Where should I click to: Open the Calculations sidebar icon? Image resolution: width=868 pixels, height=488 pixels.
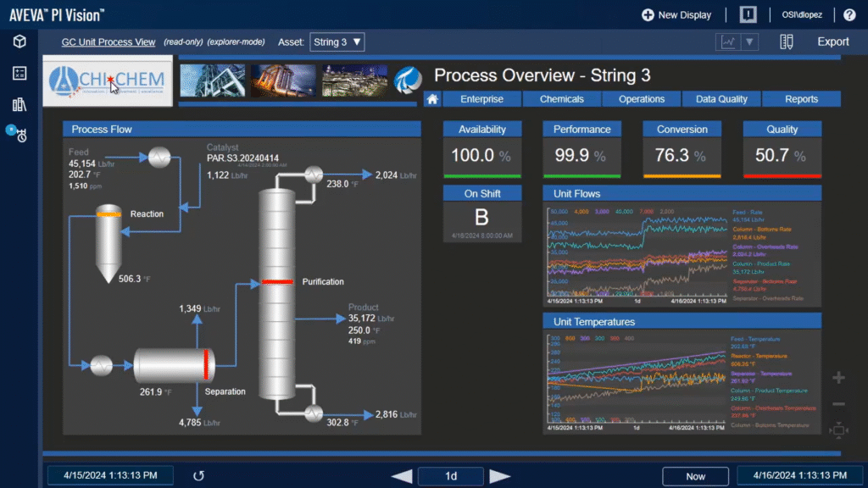point(19,73)
